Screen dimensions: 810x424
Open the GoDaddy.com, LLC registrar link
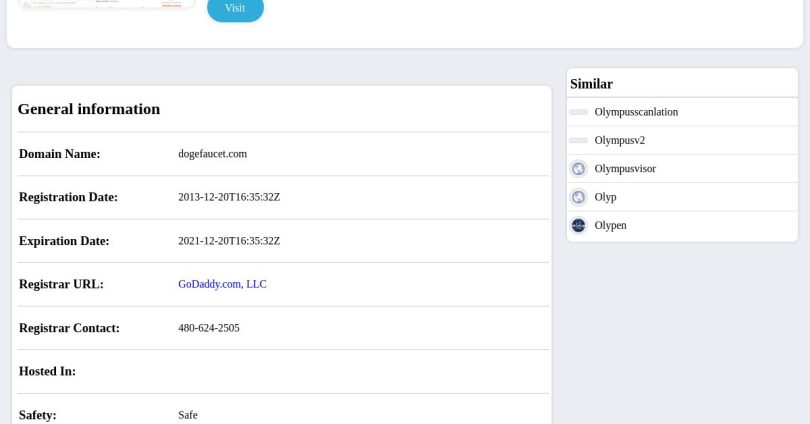click(x=222, y=284)
